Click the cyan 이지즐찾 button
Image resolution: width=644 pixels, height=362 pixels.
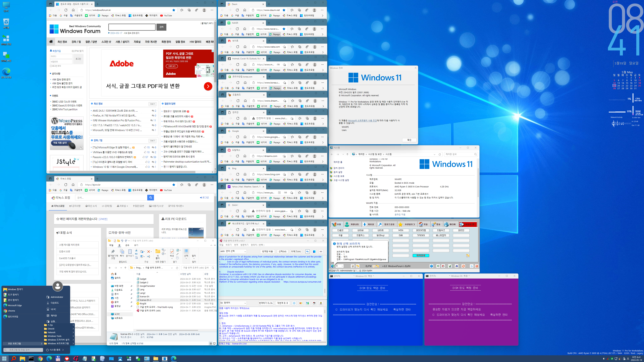coord(421,256)
